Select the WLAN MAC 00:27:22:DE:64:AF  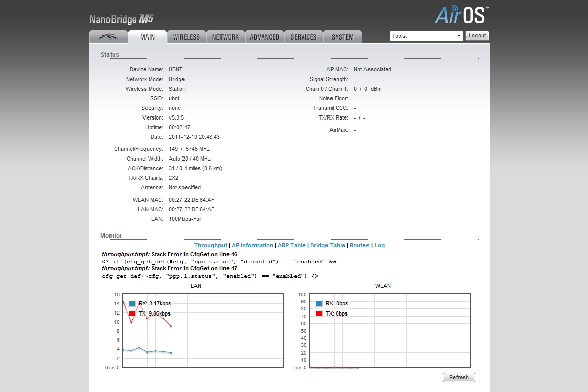[191, 200]
